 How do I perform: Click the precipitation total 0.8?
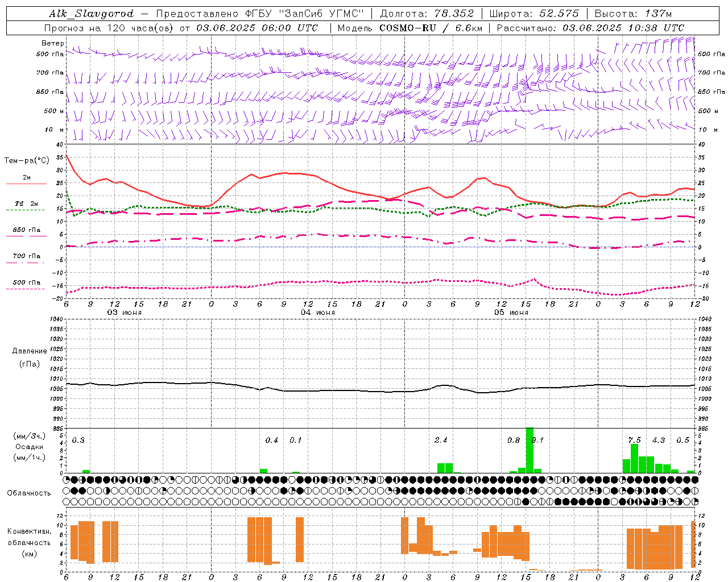point(514,440)
